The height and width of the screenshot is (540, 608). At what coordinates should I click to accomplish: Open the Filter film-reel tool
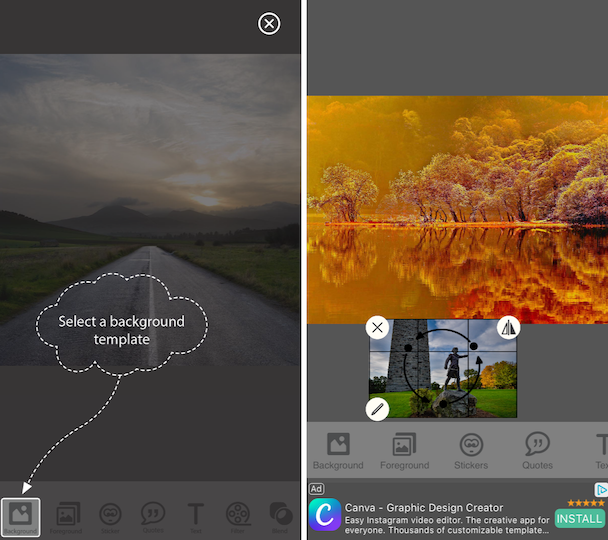pyautogui.click(x=238, y=518)
